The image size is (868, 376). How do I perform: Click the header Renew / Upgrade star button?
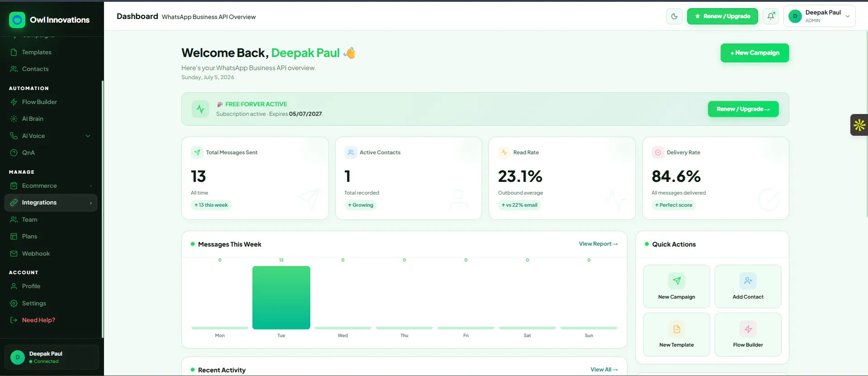coord(722,16)
